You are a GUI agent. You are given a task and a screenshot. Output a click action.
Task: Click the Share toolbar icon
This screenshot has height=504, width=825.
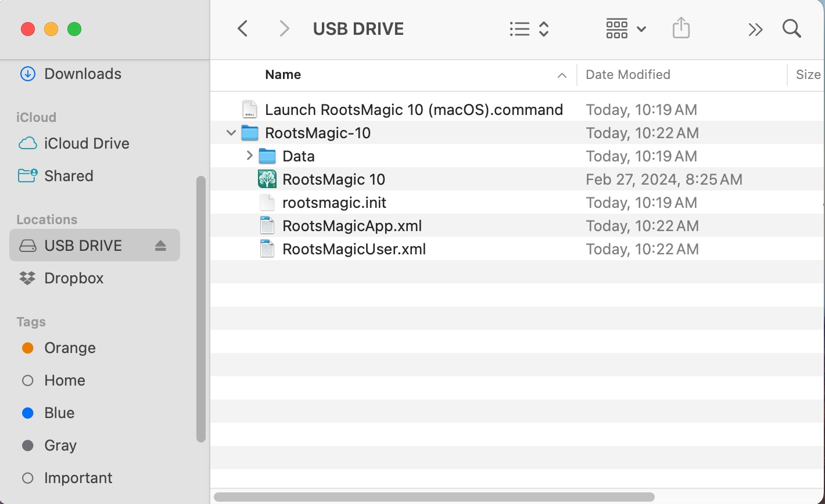681,28
